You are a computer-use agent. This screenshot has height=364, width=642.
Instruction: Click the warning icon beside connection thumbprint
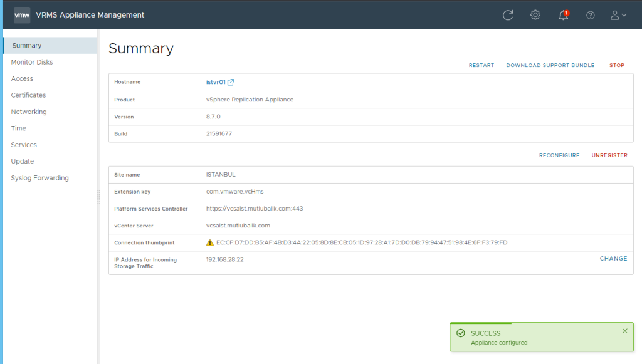tap(210, 242)
